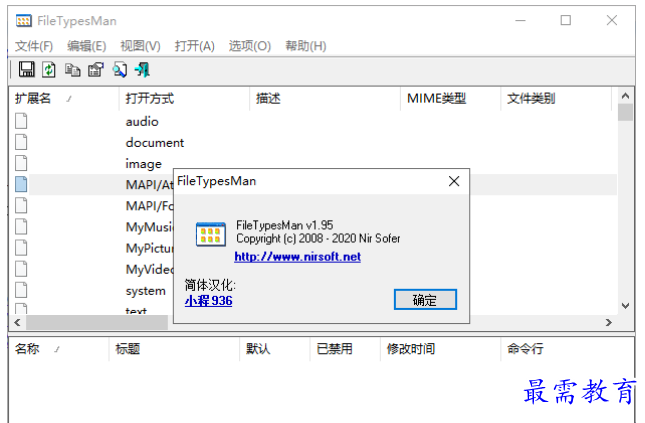
Task: Click the Save floppy disk toolbar icon
Action: tap(26, 70)
